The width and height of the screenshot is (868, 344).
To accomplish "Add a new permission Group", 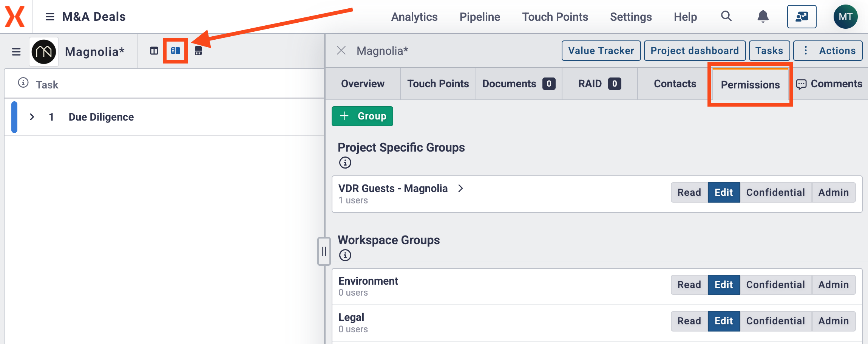I will pos(362,116).
